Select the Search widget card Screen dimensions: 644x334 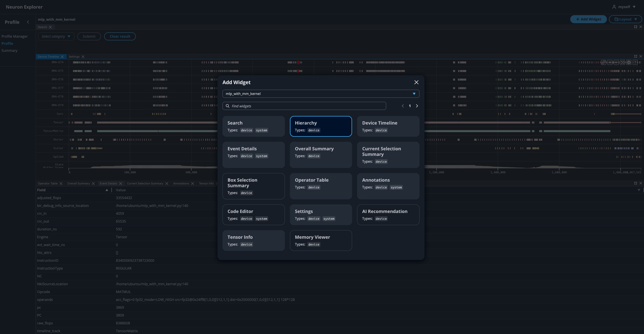tap(253, 126)
